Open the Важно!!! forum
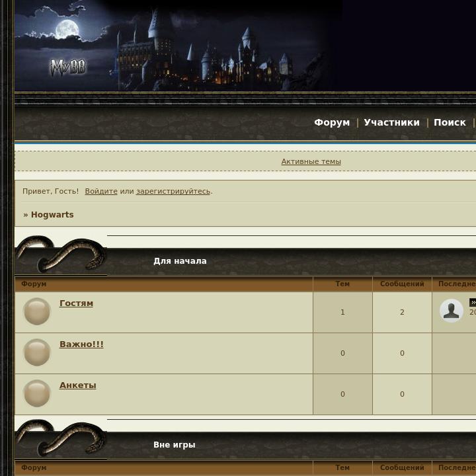 click(x=81, y=344)
